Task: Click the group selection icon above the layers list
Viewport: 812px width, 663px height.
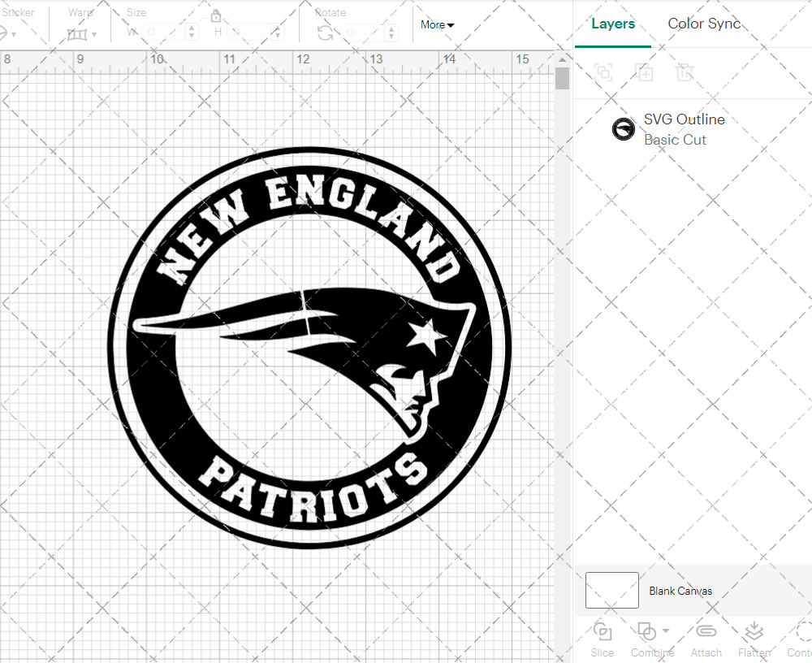Action: [x=603, y=72]
